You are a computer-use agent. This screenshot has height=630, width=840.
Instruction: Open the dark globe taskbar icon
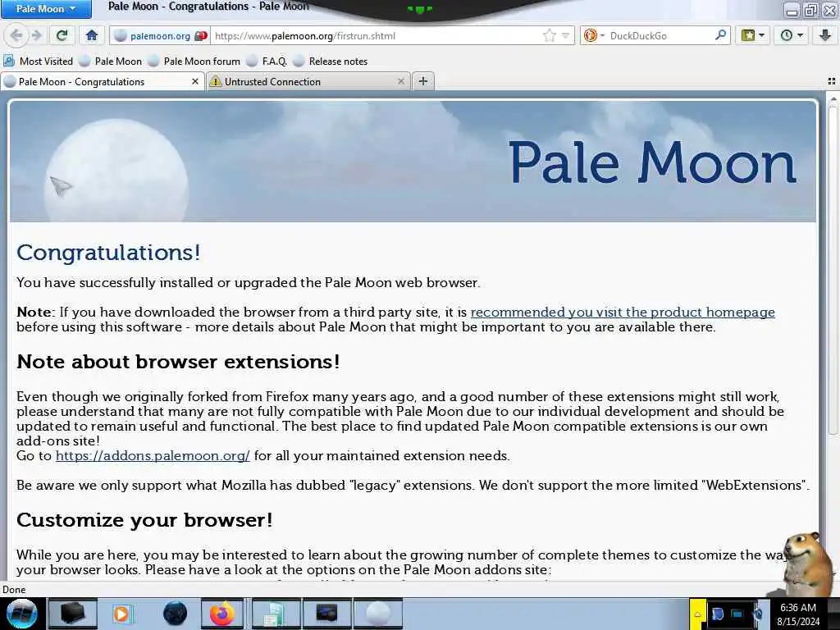175,614
